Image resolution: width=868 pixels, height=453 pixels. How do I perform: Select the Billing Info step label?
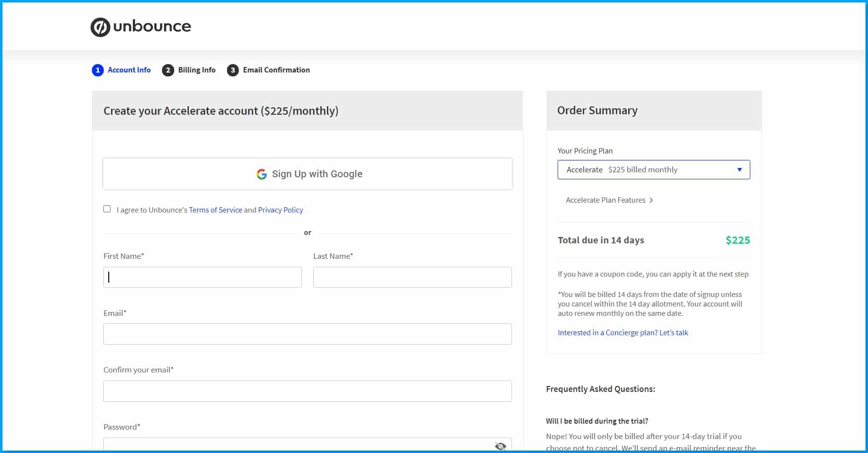[197, 70]
